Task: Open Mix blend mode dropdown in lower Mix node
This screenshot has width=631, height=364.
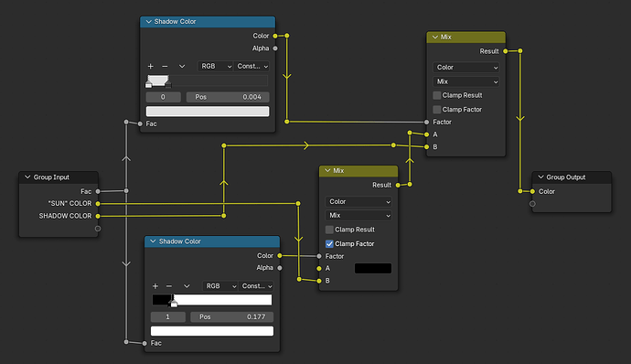Action: pos(358,216)
